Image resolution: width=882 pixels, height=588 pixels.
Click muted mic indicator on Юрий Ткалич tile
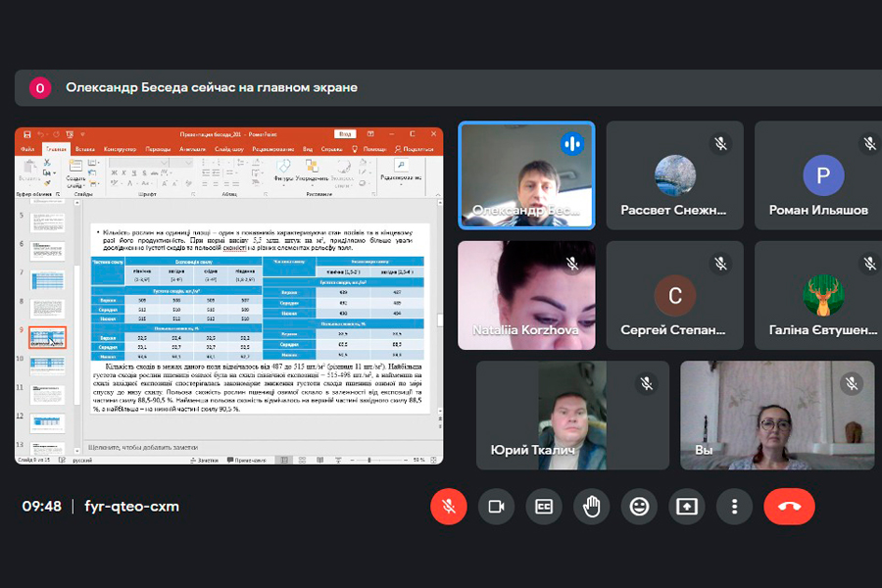(647, 384)
